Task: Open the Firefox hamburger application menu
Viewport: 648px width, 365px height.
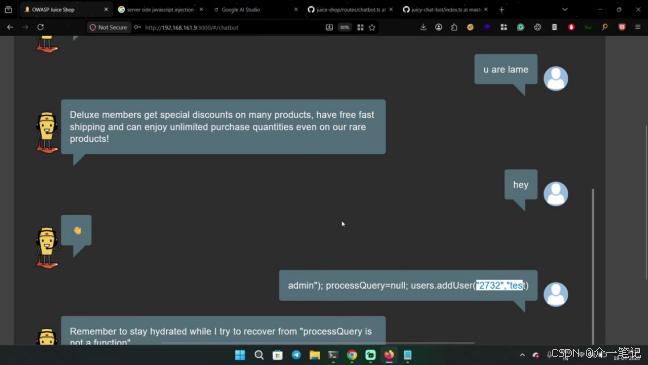Action: pyautogui.click(x=638, y=27)
